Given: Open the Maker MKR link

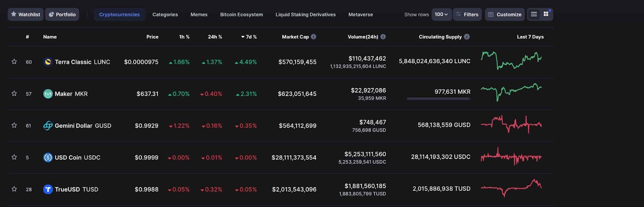Looking at the screenshot, I should [71, 93].
